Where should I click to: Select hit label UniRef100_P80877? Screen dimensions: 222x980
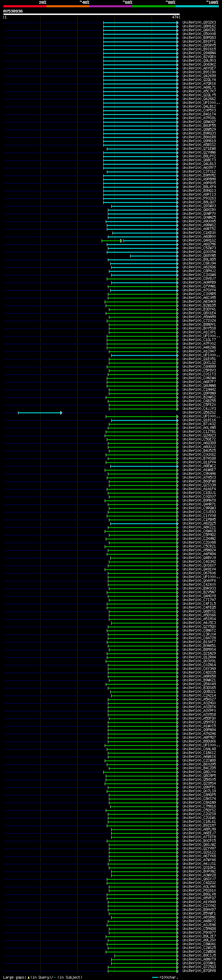(199, 933)
